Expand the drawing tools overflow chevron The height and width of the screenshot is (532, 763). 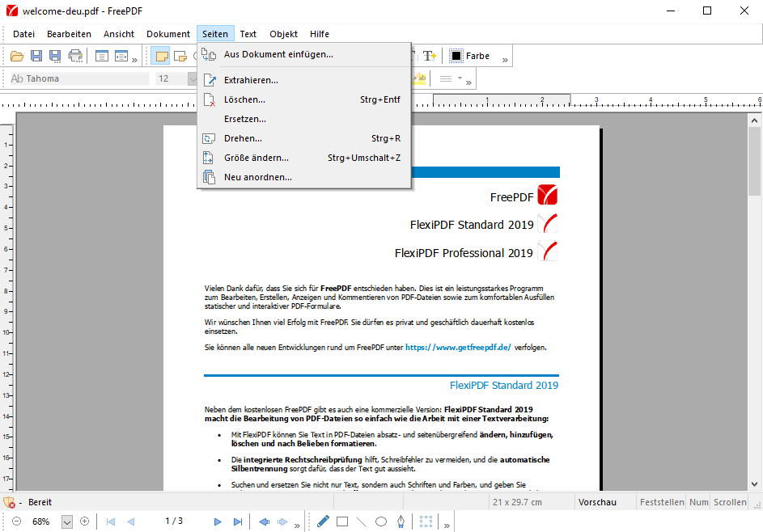click(447, 526)
